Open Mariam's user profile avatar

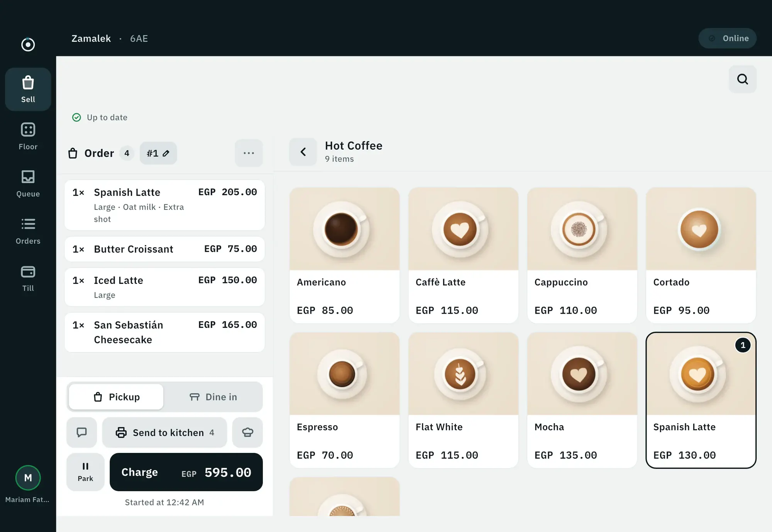[28, 478]
